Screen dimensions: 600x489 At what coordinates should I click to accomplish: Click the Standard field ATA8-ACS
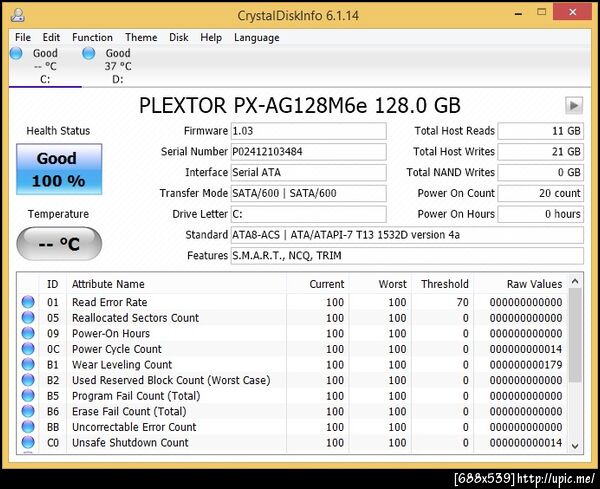tap(407, 235)
